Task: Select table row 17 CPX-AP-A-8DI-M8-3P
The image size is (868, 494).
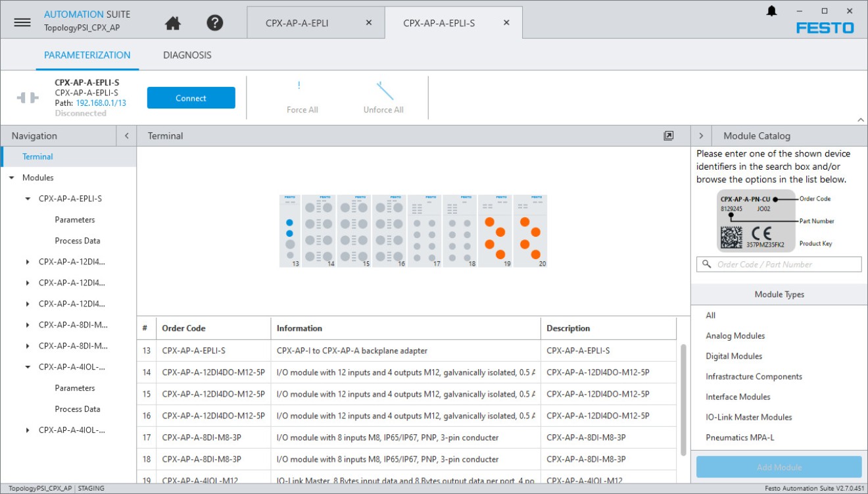Action: tap(407, 437)
